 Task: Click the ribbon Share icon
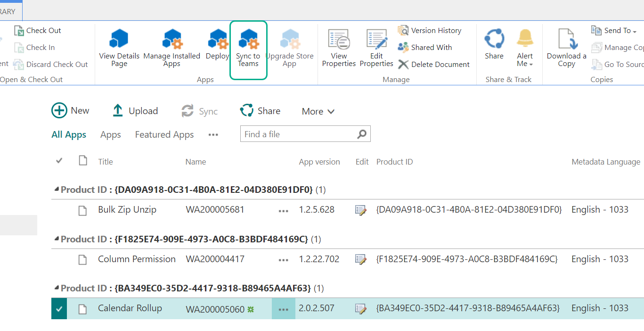(494, 39)
